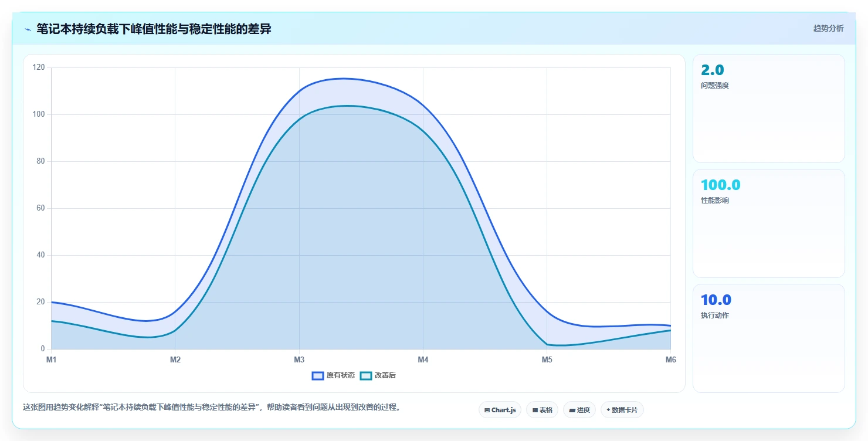Click the 100.0 value text
The width and height of the screenshot is (868, 441).
(x=721, y=185)
